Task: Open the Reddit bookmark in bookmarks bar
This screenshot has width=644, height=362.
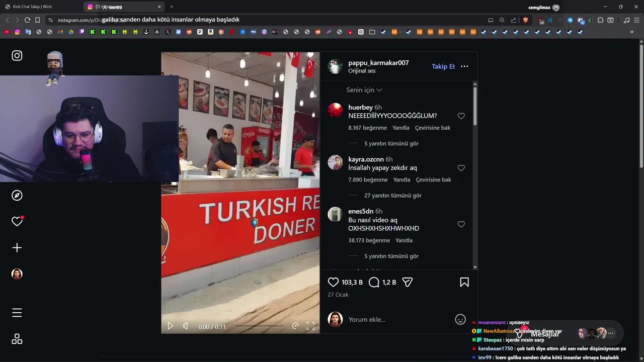Action: (x=189, y=32)
